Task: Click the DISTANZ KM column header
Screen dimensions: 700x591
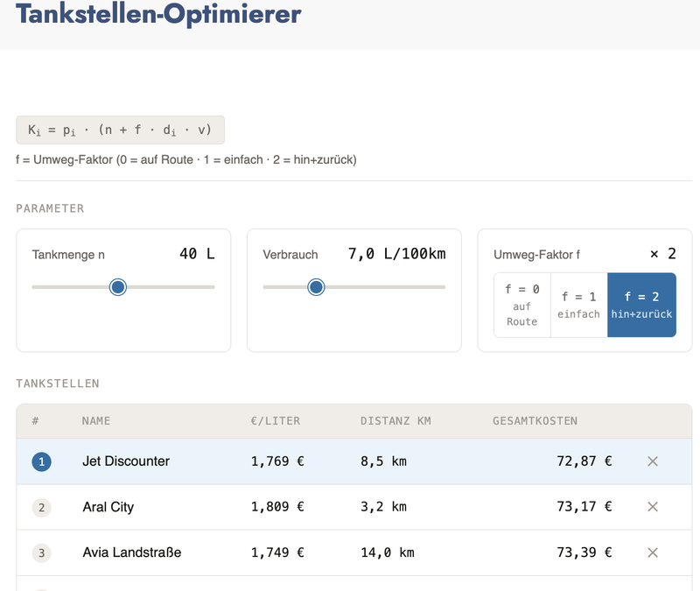Action: (x=395, y=421)
